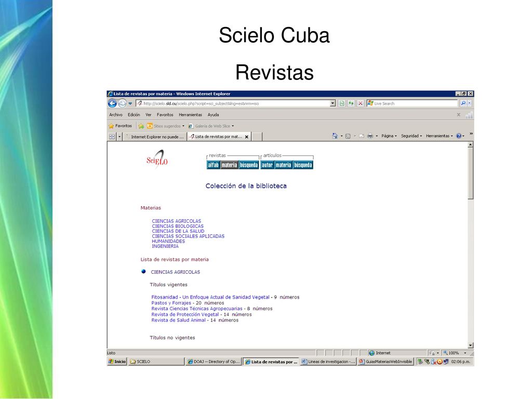Open the Edición menu
This screenshot has height=399, width=532.
click(134, 115)
